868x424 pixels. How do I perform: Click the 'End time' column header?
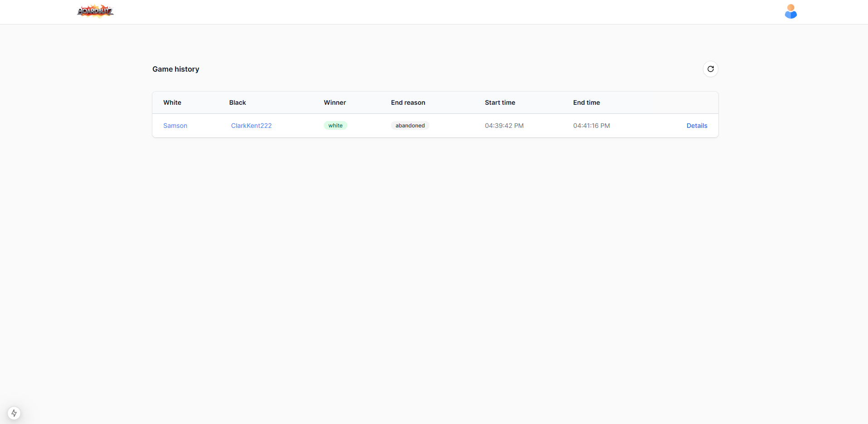pyautogui.click(x=586, y=102)
